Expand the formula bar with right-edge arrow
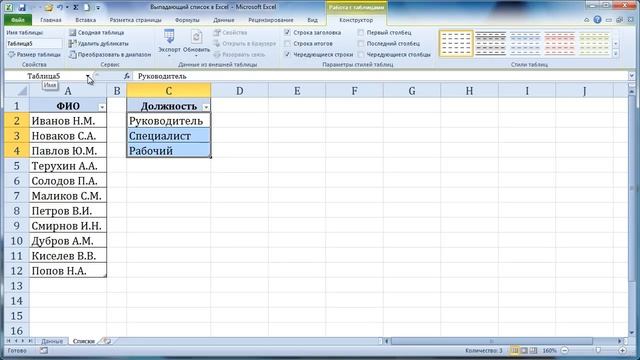Image resolution: width=640 pixels, height=360 pixels. coord(632,76)
